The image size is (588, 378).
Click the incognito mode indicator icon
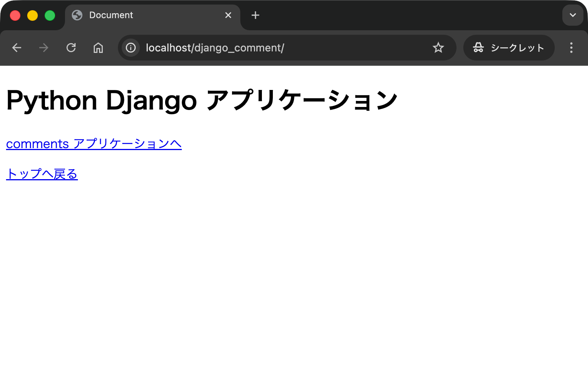478,48
